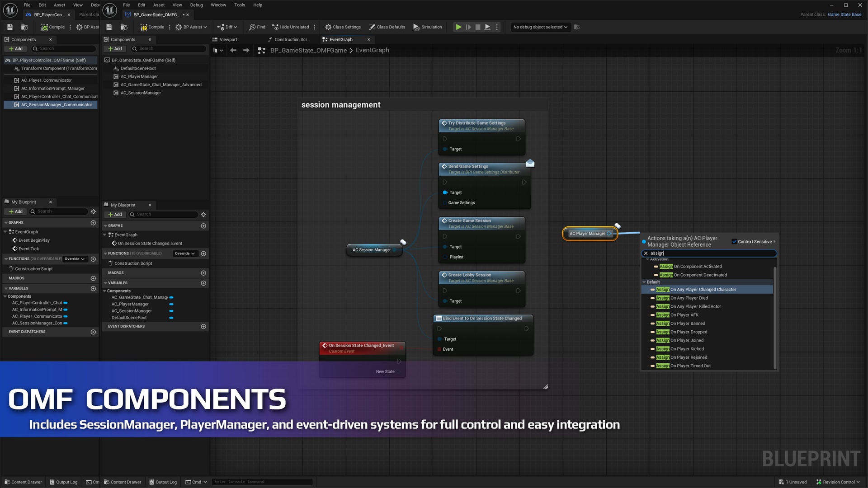Open the Help menu
The image size is (868, 488).
[x=258, y=5]
